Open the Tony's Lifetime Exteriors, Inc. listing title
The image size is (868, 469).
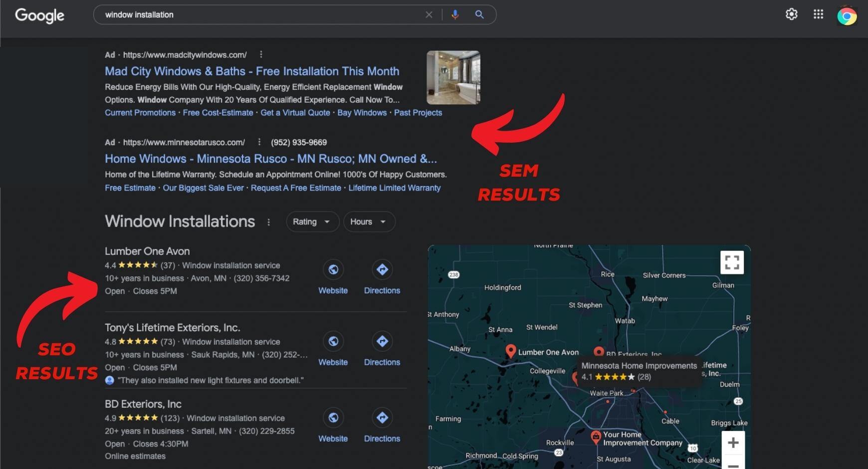173,327
